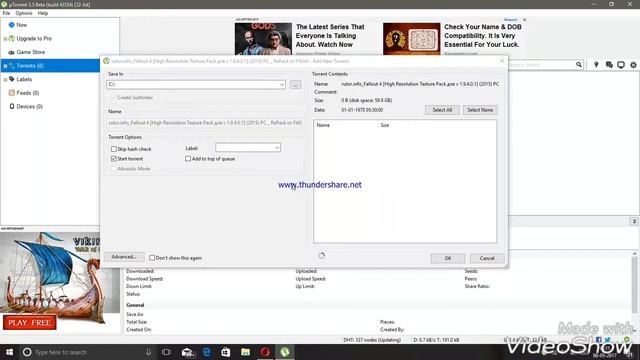This screenshot has height=360, width=640.
Task: Open the Feeds RSS icon
Action: pyautogui.click(x=12, y=93)
